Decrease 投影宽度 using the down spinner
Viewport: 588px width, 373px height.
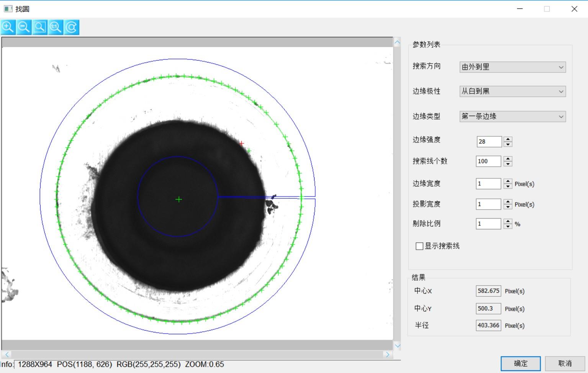click(x=508, y=207)
